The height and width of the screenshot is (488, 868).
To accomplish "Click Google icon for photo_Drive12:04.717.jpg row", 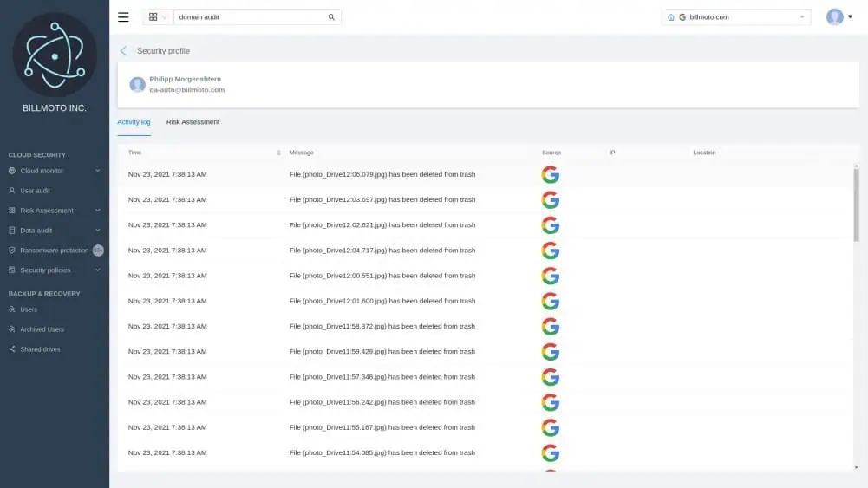I will [x=551, y=251].
